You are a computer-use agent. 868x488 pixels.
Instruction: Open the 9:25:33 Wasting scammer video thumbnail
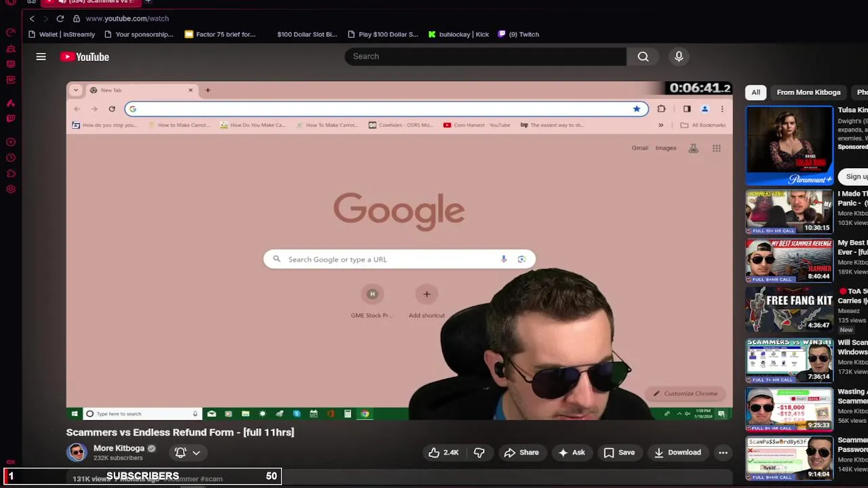click(789, 409)
